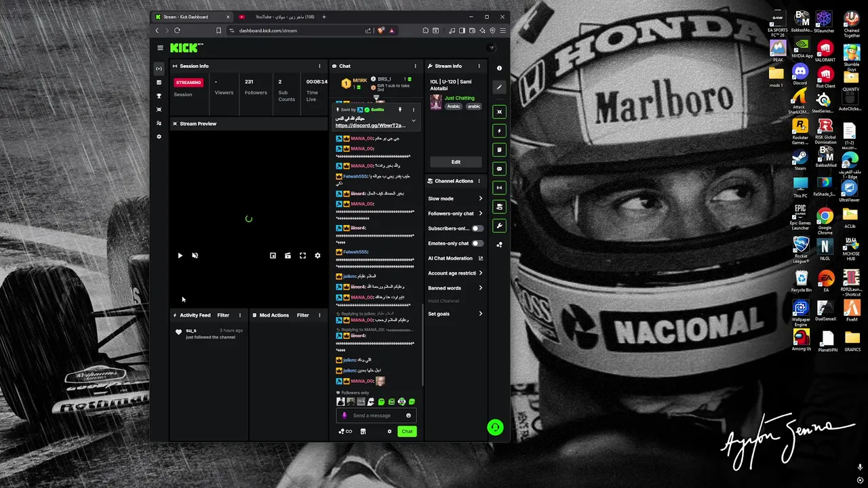Select the pencil edit layout icon
Image resolution: width=868 pixels, height=488 pixels.
pyautogui.click(x=499, y=87)
